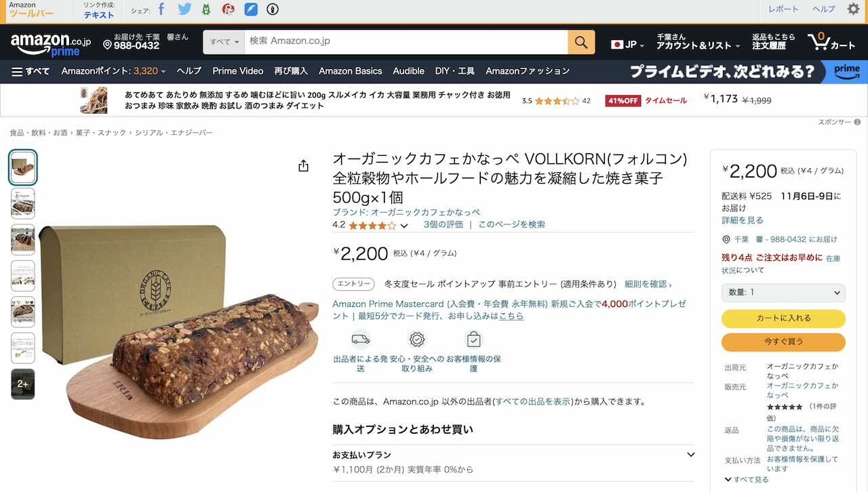This screenshot has height=492, width=868.
Task: Share via the Facebook icon in toolbar
Action: click(161, 9)
